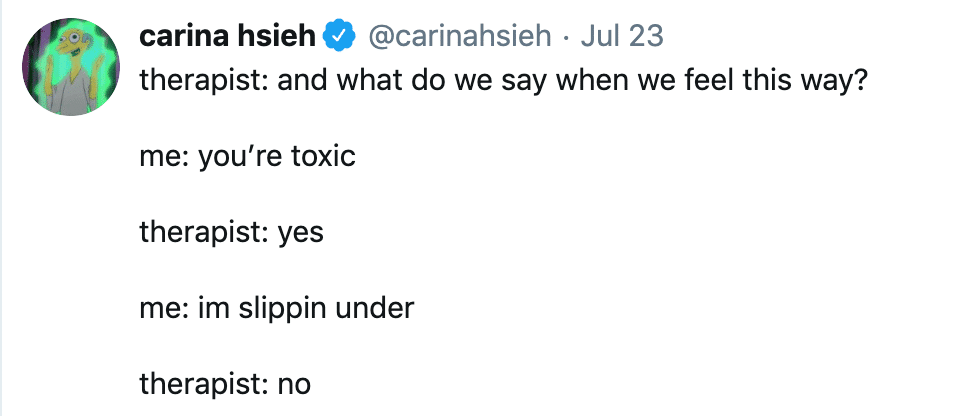Click the word "toxic" in the tweet
Viewport: 962px width, 416px height.
coord(323,156)
